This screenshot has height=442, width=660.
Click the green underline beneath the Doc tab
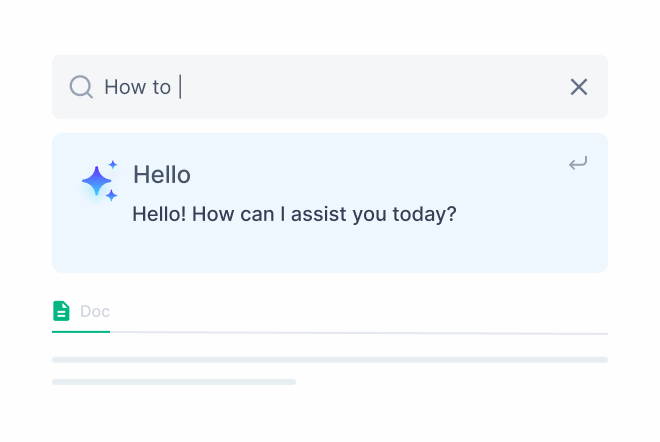click(81, 331)
